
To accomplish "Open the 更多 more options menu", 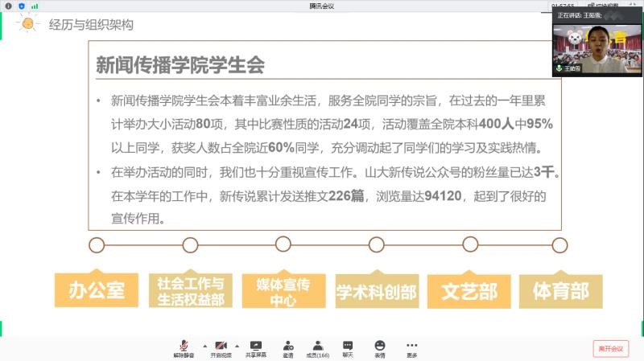I will (411, 347).
